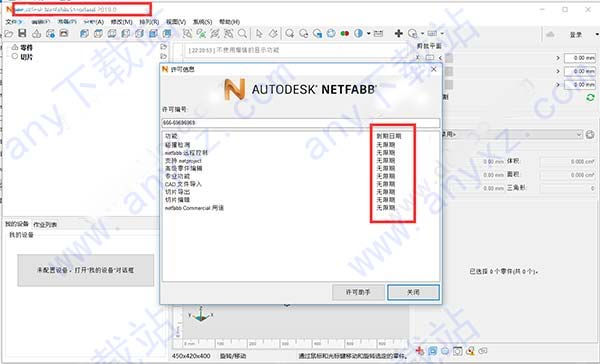Click the black plus icon in toolbar

398,34
